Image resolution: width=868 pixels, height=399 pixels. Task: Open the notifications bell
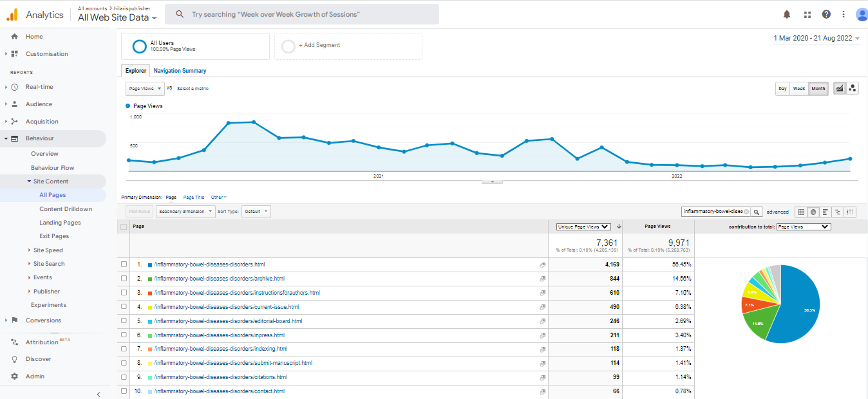[x=787, y=14]
